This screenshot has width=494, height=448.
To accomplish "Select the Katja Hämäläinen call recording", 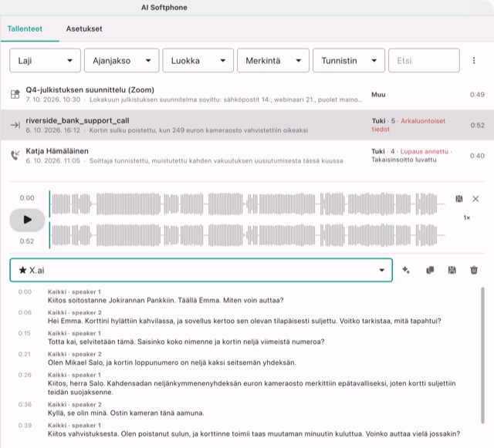I will click(247, 156).
